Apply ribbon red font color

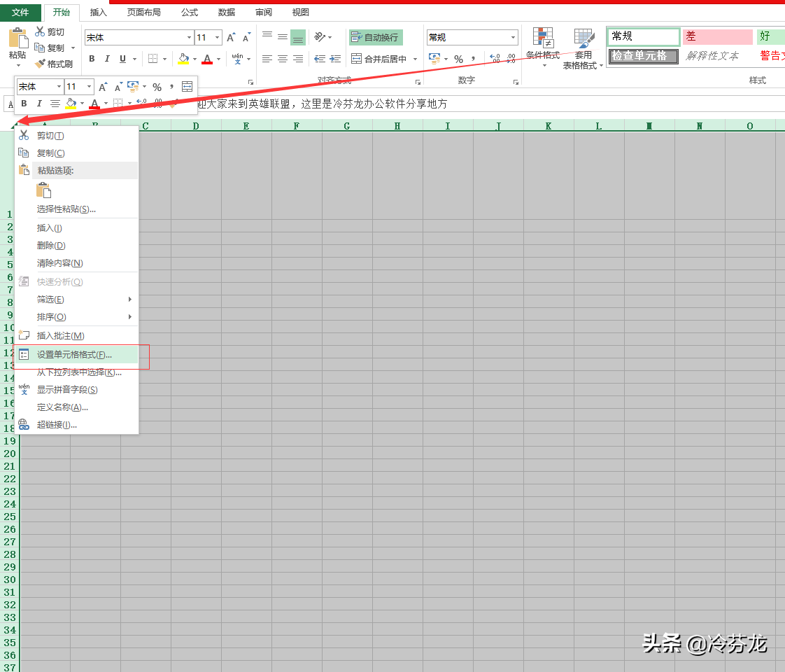point(207,59)
